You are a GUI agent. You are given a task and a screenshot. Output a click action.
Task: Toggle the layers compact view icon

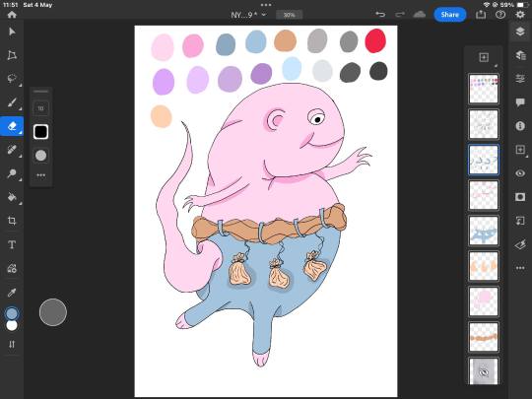click(x=520, y=32)
